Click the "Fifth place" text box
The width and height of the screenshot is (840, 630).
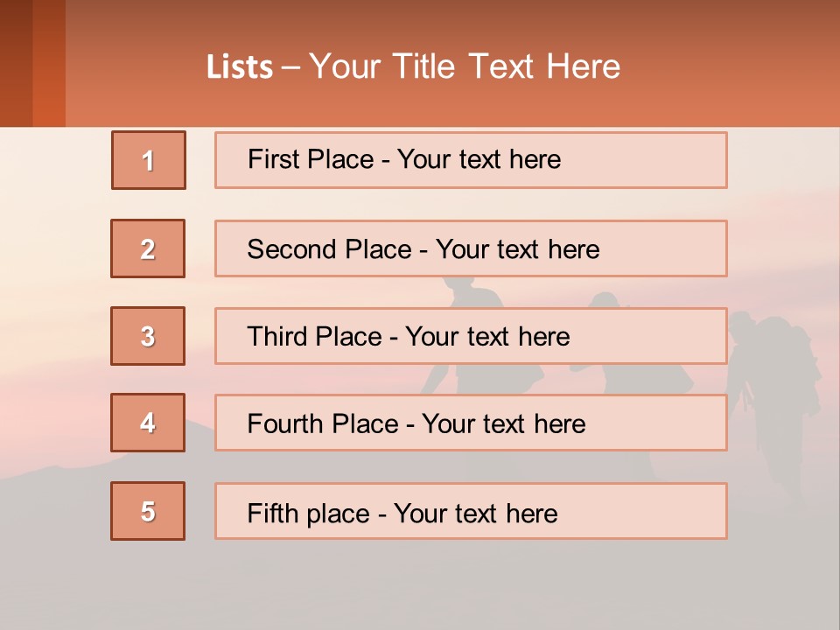471,511
